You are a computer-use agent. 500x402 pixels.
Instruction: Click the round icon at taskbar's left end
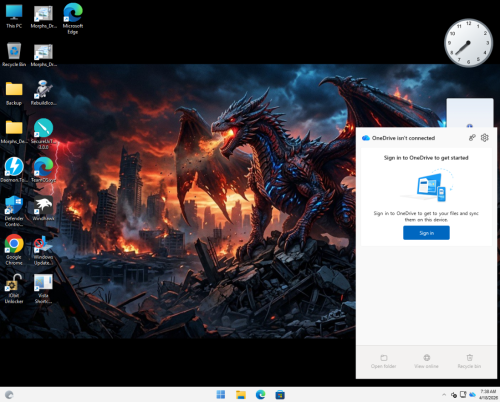coord(9,395)
